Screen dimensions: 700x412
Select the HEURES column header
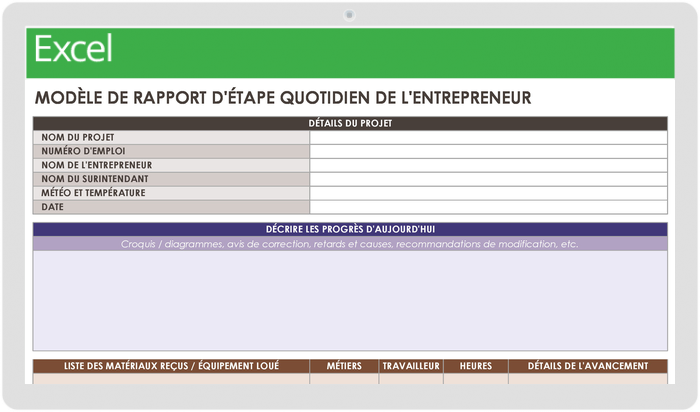tap(476, 366)
